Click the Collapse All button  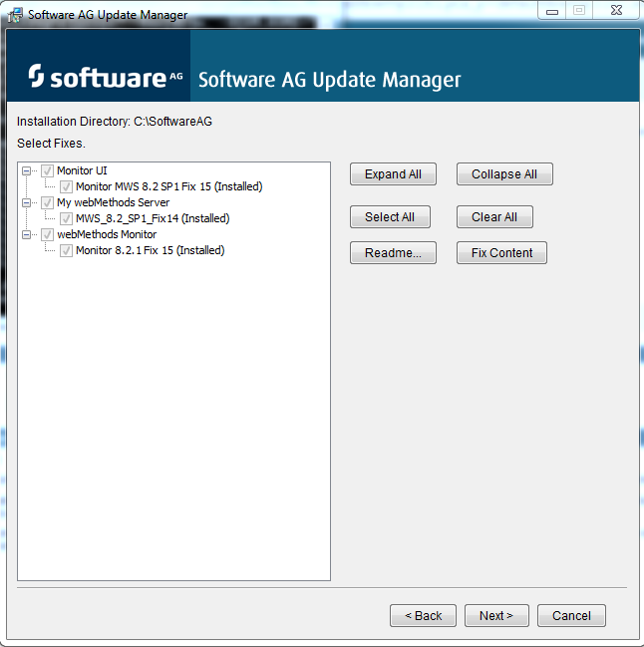tap(504, 174)
